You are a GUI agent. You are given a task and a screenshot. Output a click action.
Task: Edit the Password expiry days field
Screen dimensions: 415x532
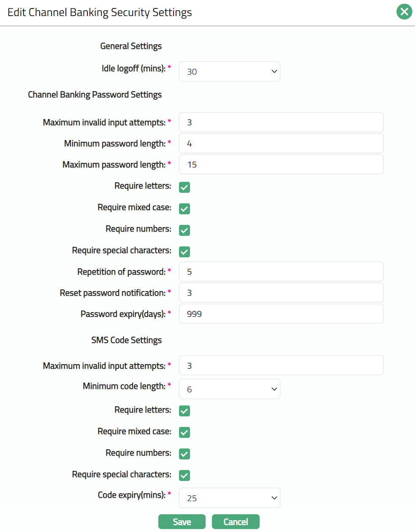pyautogui.click(x=281, y=314)
